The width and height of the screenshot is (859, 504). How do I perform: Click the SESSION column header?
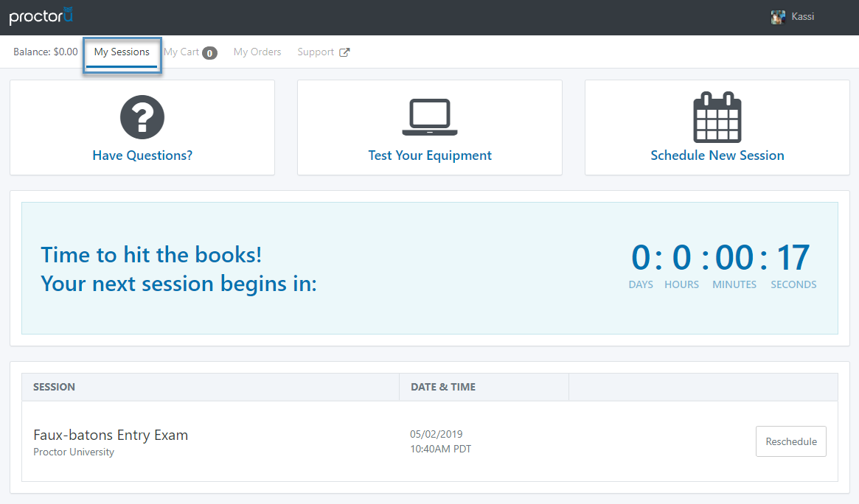(55, 387)
